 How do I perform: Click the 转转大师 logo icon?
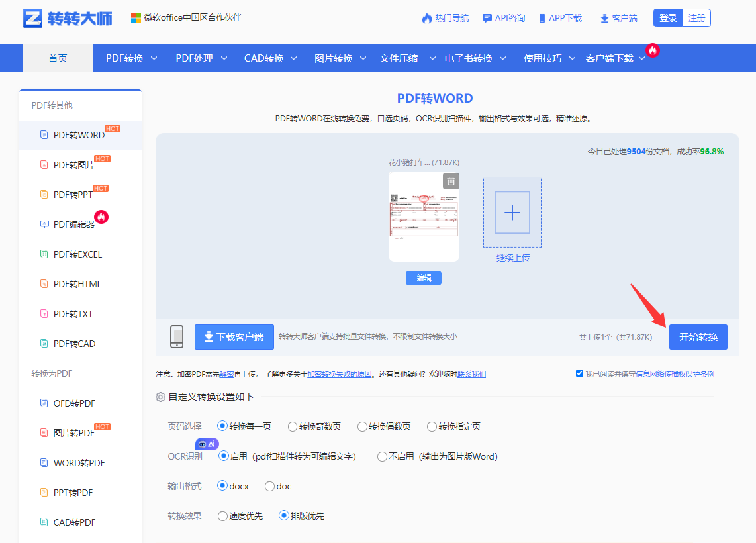click(x=33, y=19)
